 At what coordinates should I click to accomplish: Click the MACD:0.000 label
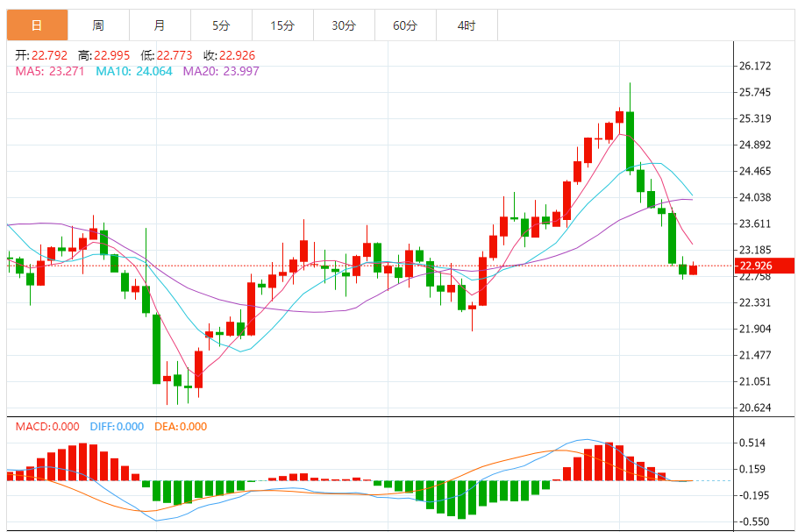click(x=47, y=427)
